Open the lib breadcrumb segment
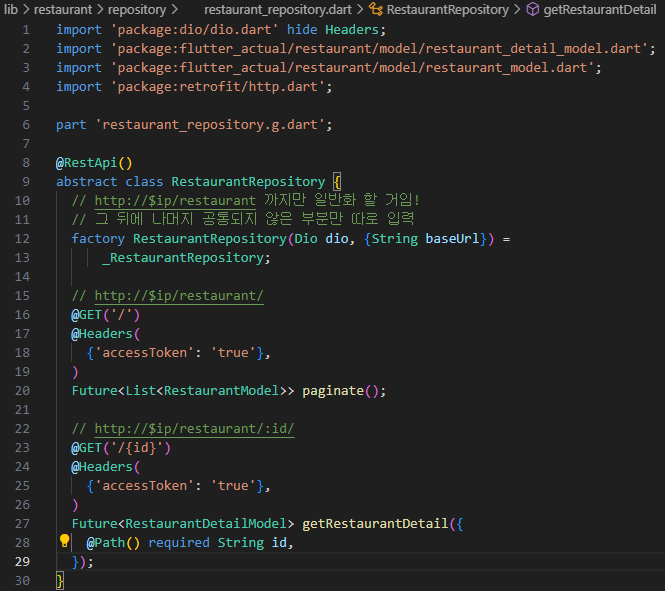This screenshot has height=591, width=665. tap(11, 9)
